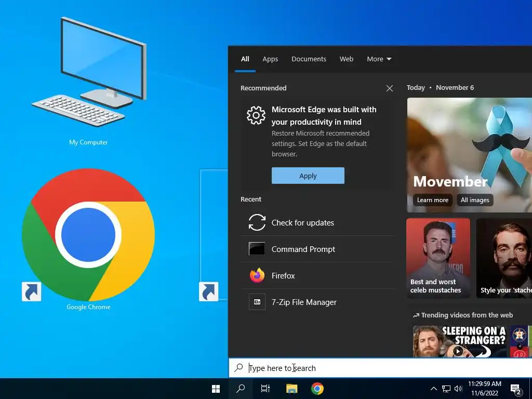Open Task View from the taskbar
Screen dimensions: 532x399
(265, 389)
